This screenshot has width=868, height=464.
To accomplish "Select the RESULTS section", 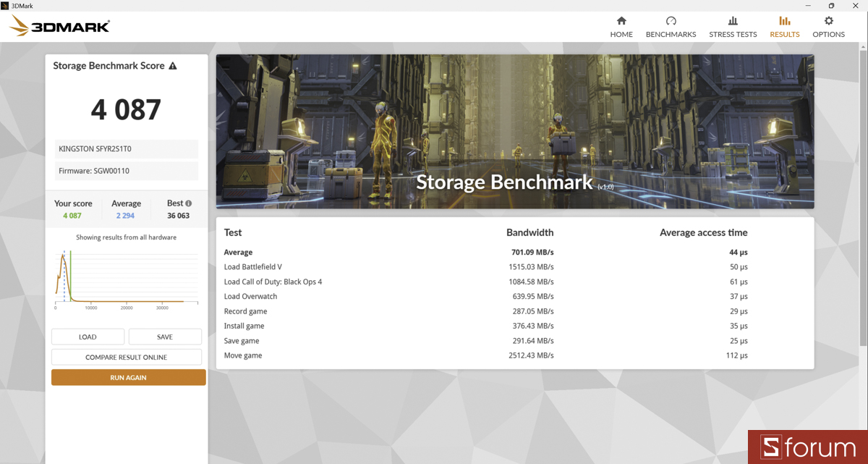I will (785, 27).
